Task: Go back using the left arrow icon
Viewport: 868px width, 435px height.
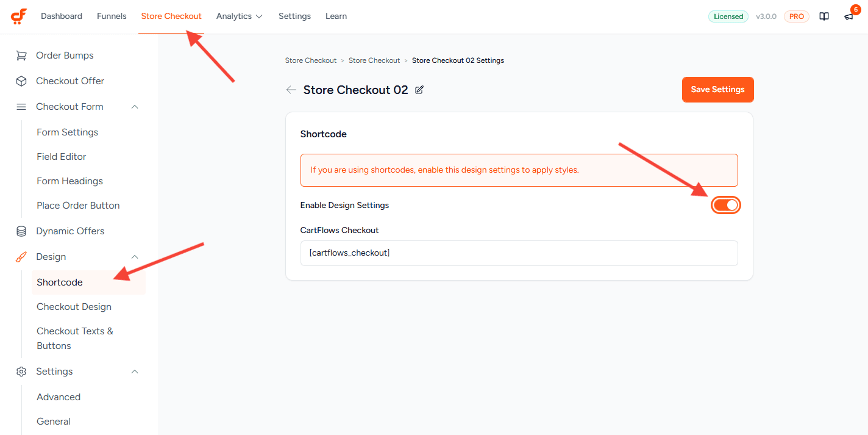Action: coord(291,90)
